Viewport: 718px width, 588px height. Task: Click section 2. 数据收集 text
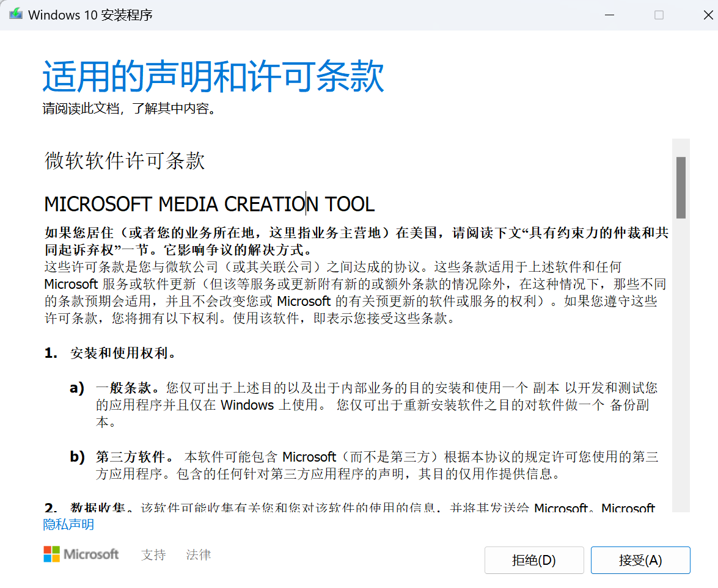(350, 507)
